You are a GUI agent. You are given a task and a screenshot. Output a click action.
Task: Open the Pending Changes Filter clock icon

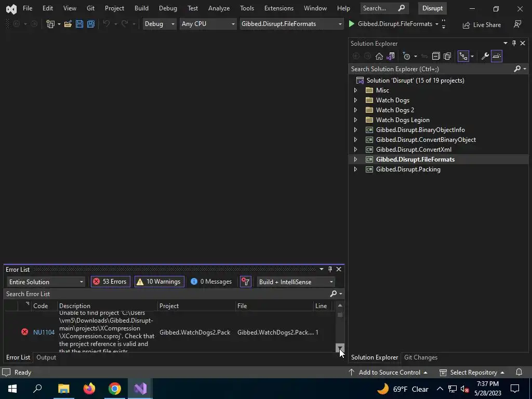coord(406,56)
